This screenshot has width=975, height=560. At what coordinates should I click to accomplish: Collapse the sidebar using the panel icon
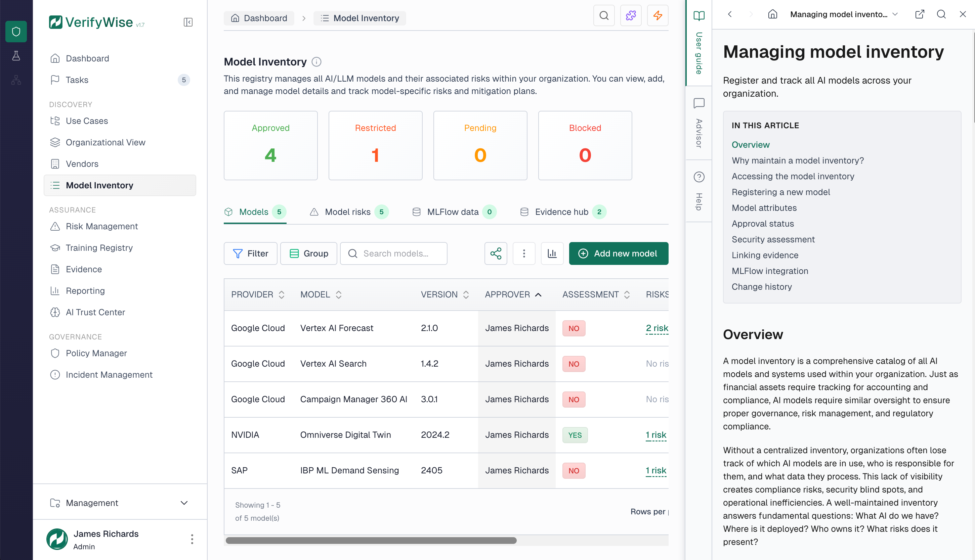click(x=188, y=22)
